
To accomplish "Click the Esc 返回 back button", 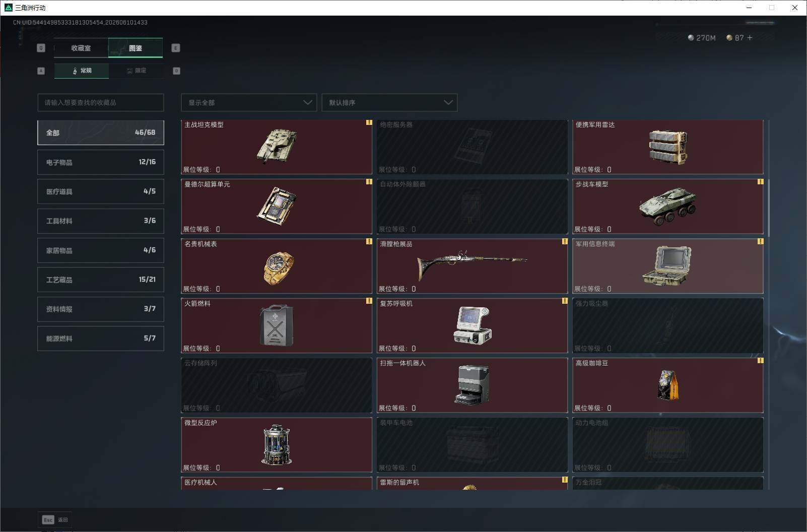I will 55,519.
